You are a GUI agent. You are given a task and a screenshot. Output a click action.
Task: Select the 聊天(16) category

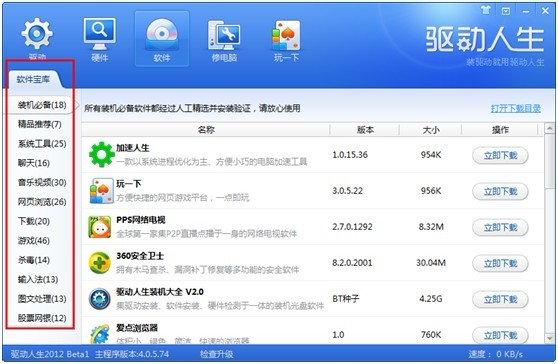[33, 163]
